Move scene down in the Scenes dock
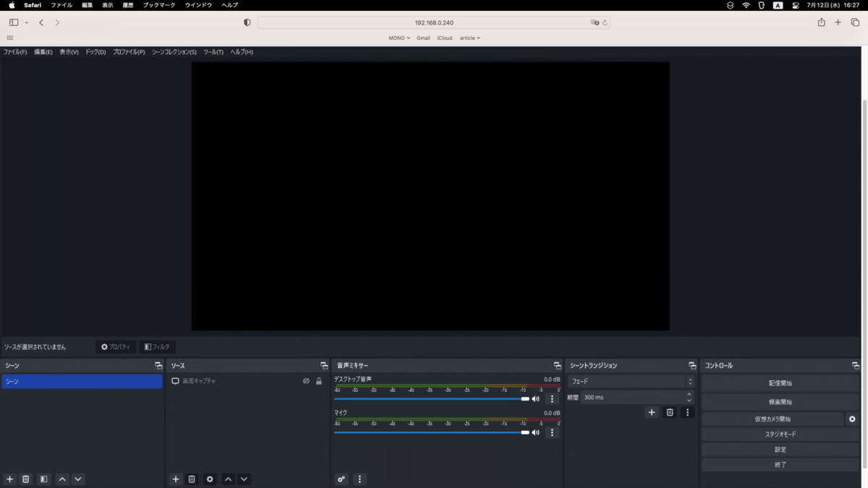The image size is (868, 488). point(78,479)
